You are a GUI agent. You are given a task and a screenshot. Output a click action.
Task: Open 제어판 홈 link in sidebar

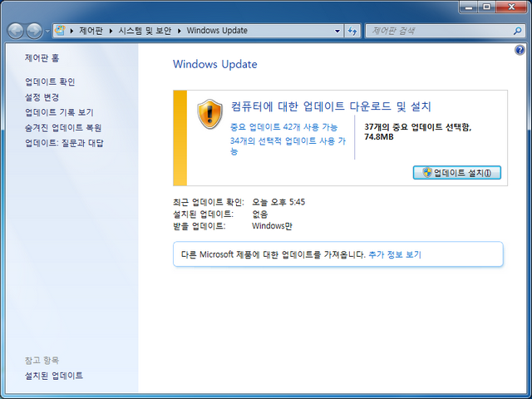click(42, 58)
